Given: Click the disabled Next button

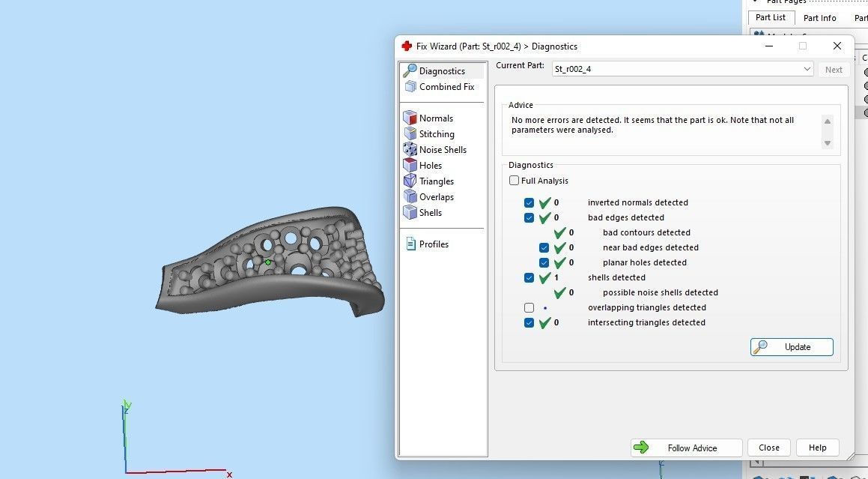Looking at the screenshot, I should click(x=834, y=69).
